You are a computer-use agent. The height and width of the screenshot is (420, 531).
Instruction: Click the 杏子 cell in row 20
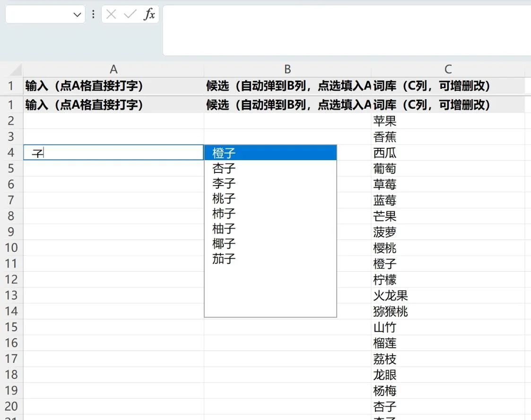click(x=448, y=406)
